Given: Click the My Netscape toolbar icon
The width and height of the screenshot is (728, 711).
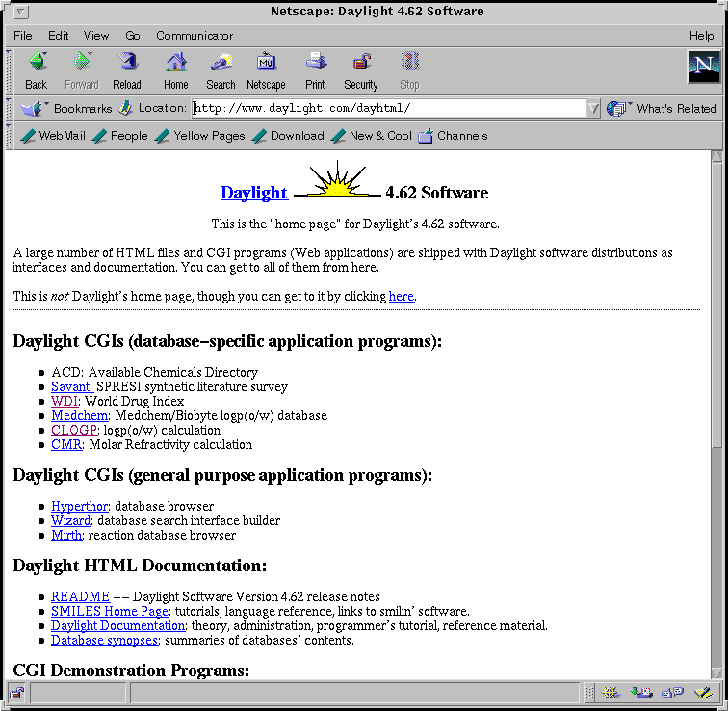Looking at the screenshot, I should click(x=266, y=70).
